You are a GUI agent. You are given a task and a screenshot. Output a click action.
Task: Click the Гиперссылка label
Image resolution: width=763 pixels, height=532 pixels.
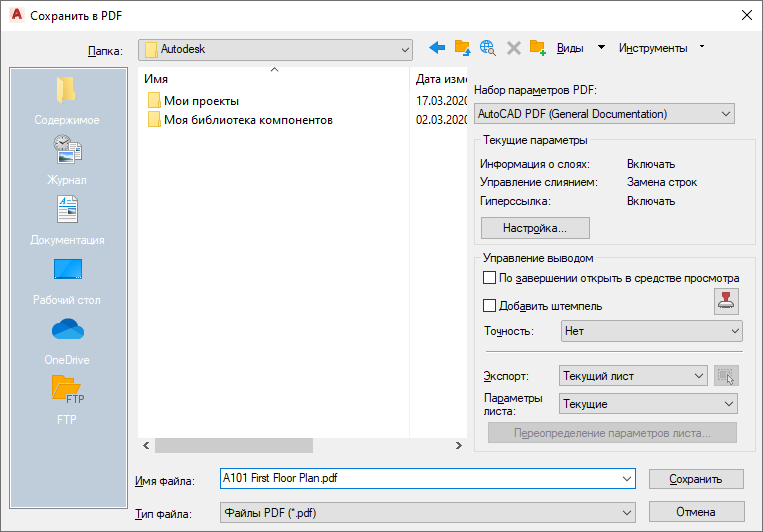(x=515, y=201)
